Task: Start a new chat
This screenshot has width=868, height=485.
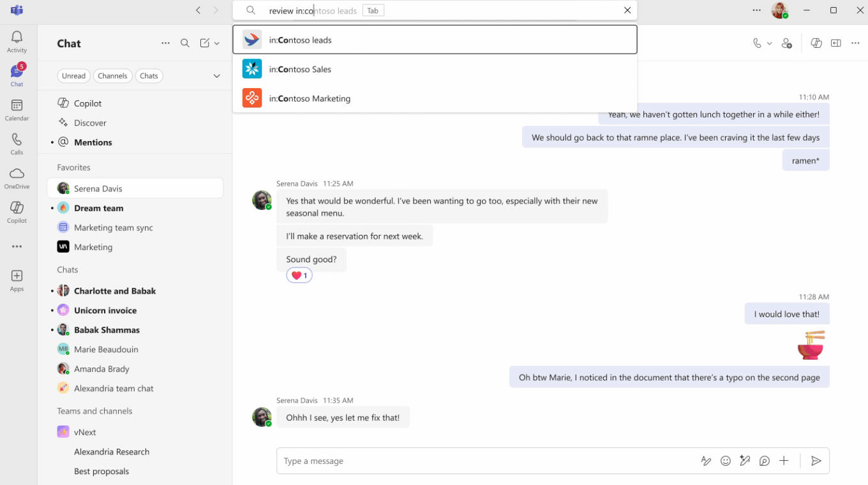Action: 204,43
